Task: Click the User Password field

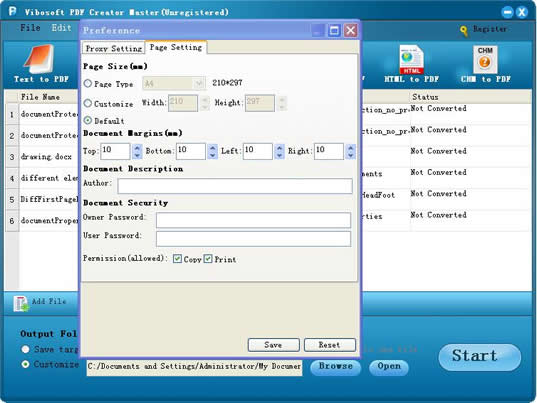Action: coord(253,239)
